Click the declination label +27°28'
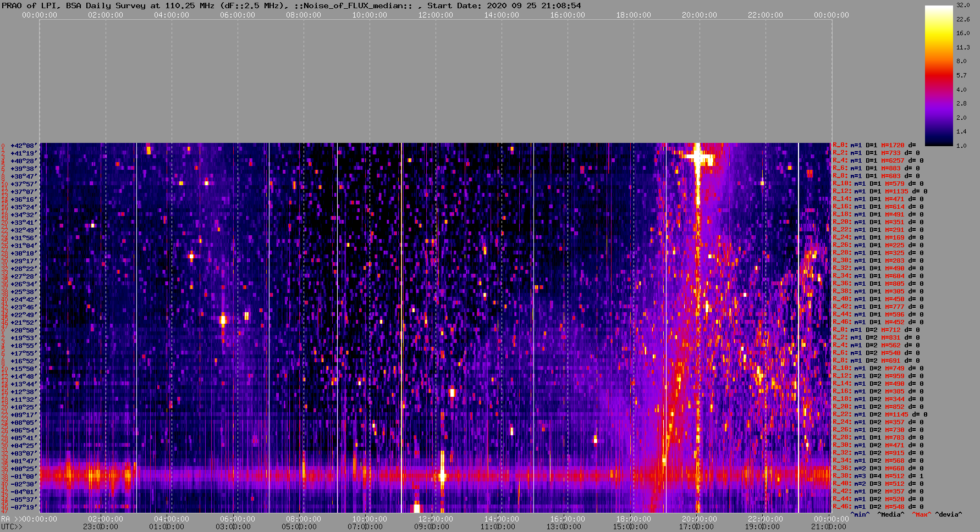Image resolution: width=980 pixels, height=532 pixels. pyautogui.click(x=24, y=276)
